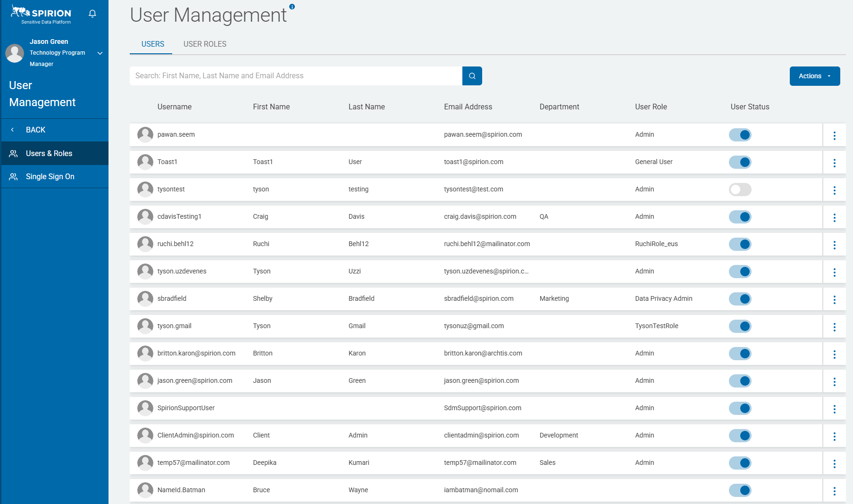853x504 pixels.
Task: Open the three-dot menu for sbradfield
Action: click(834, 300)
